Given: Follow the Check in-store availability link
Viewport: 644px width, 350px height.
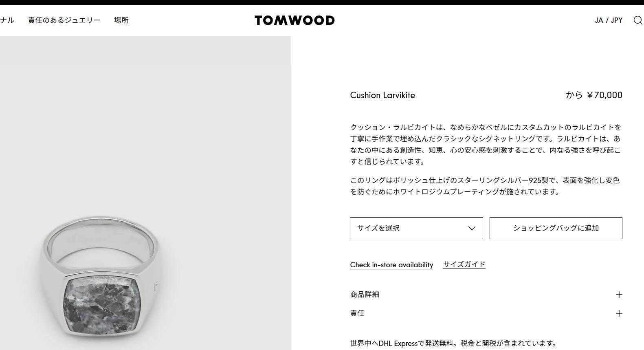Looking at the screenshot, I should coord(391,265).
